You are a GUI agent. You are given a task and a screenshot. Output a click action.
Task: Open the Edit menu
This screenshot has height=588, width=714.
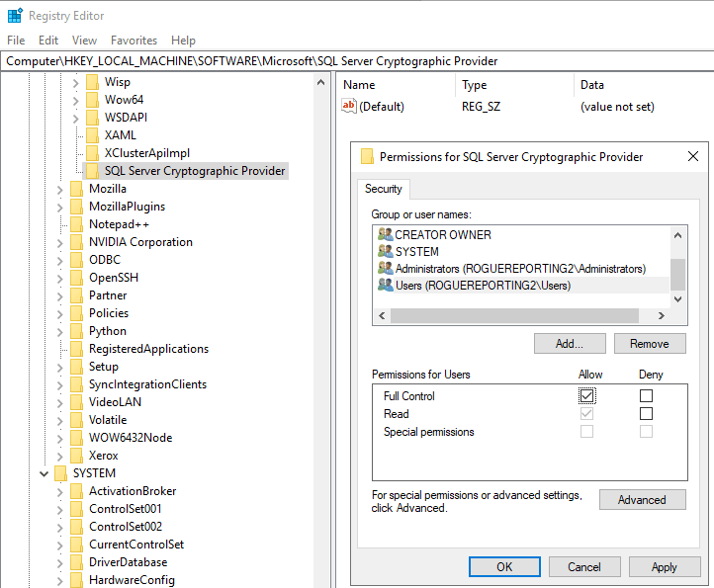click(48, 41)
